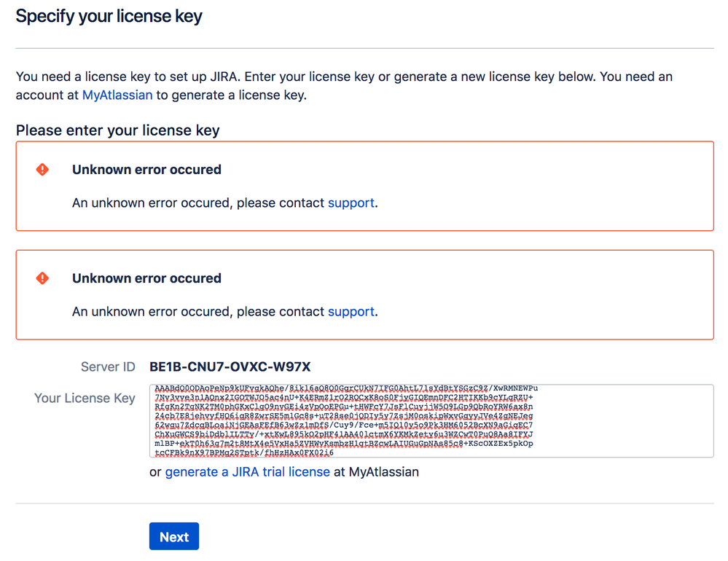Open the MyAtlassian link in the description
Image resolution: width=728 pixels, height=561 pixels.
click(x=117, y=95)
